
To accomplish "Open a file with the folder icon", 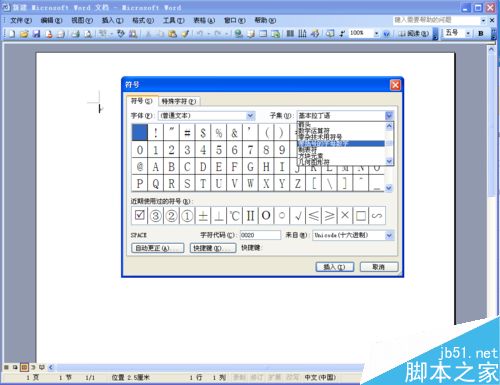I will [x=24, y=33].
